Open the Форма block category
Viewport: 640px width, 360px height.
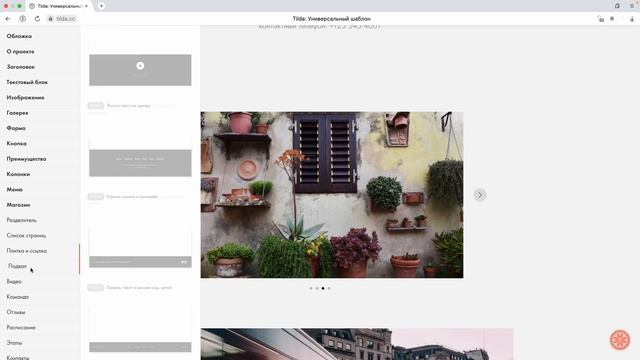(16, 128)
